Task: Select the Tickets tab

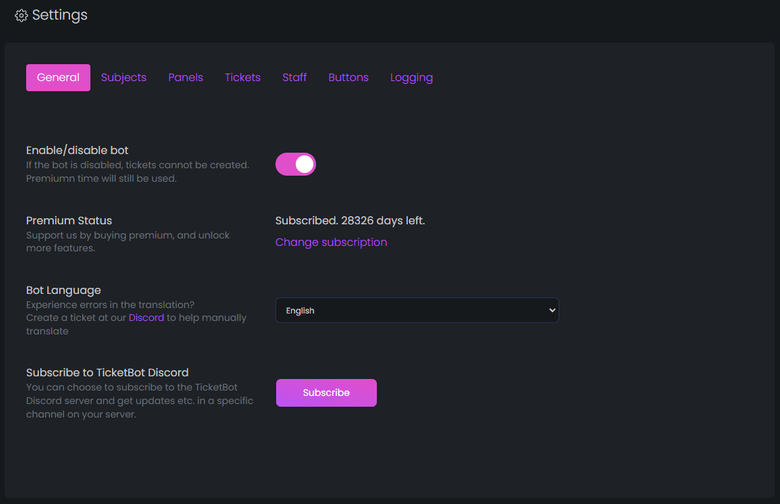Action: (243, 78)
